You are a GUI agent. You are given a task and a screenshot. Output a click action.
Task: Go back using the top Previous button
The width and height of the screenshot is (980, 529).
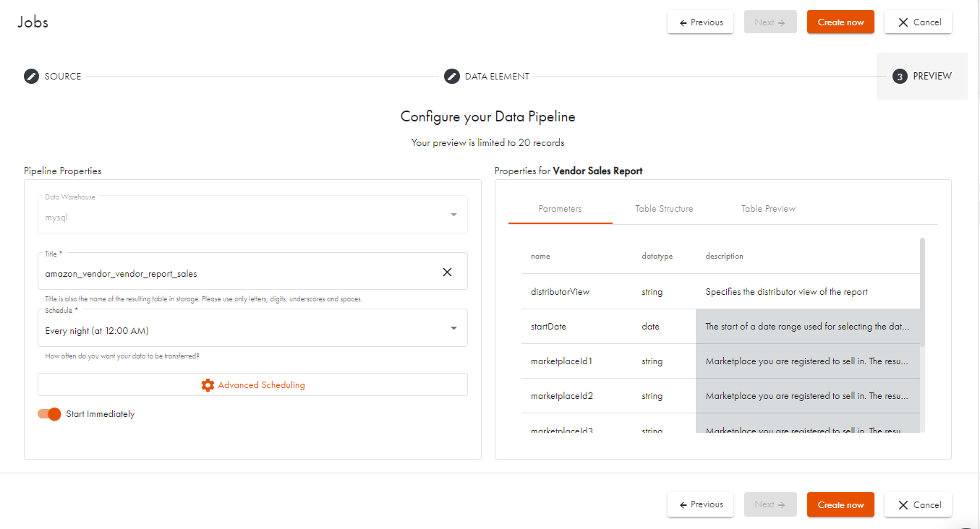tap(700, 22)
